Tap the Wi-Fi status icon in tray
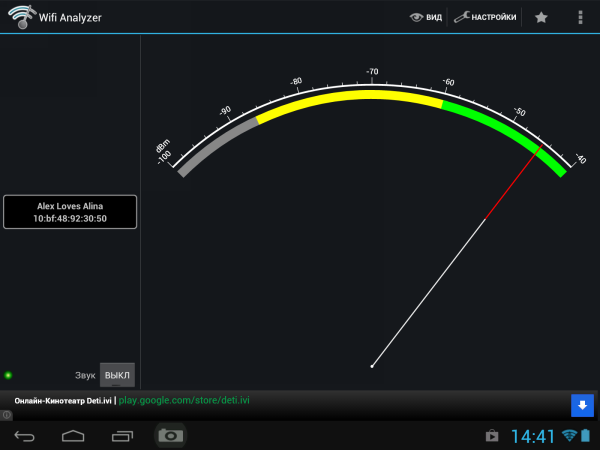Viewport: 600px width, 450px height. [569, 436]
